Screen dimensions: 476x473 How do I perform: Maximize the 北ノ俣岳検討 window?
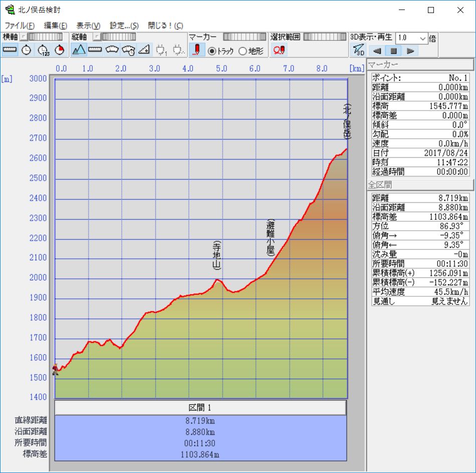(431, 10)
